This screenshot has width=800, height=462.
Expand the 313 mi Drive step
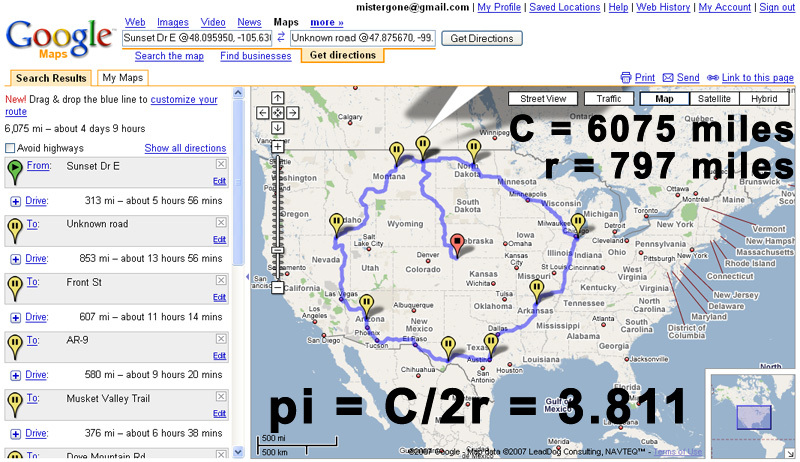(16, 202)
